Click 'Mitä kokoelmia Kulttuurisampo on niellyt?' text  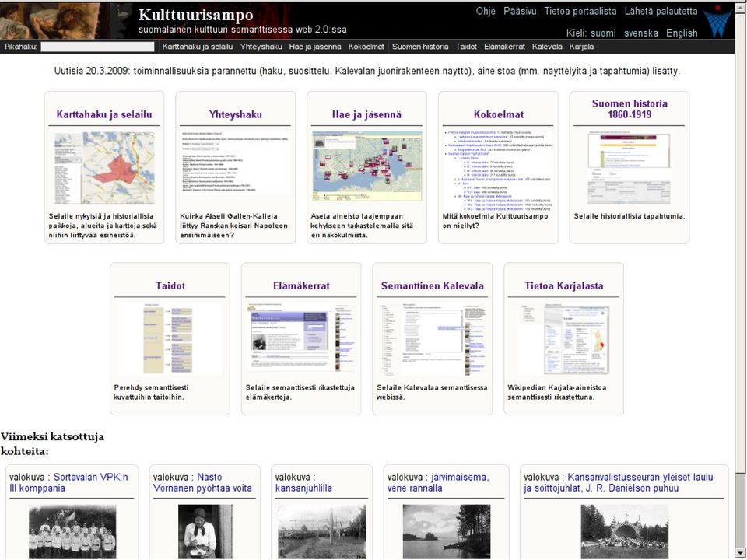point(496,221)
